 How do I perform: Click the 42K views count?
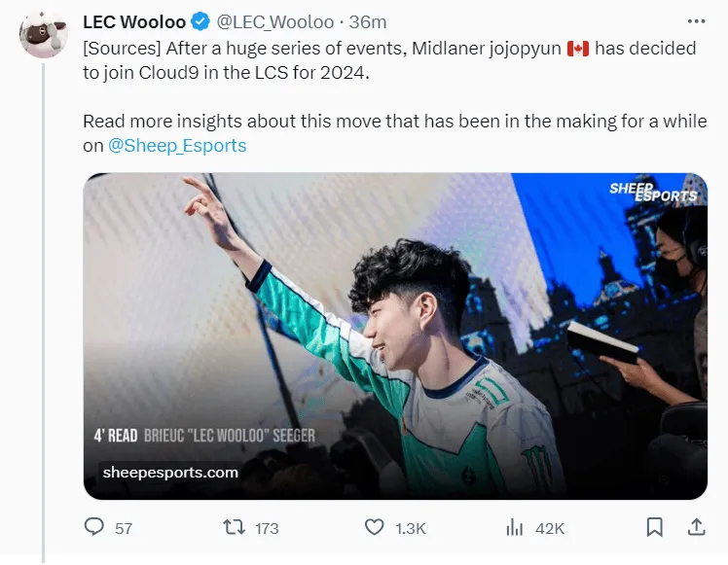coord(550,528)
